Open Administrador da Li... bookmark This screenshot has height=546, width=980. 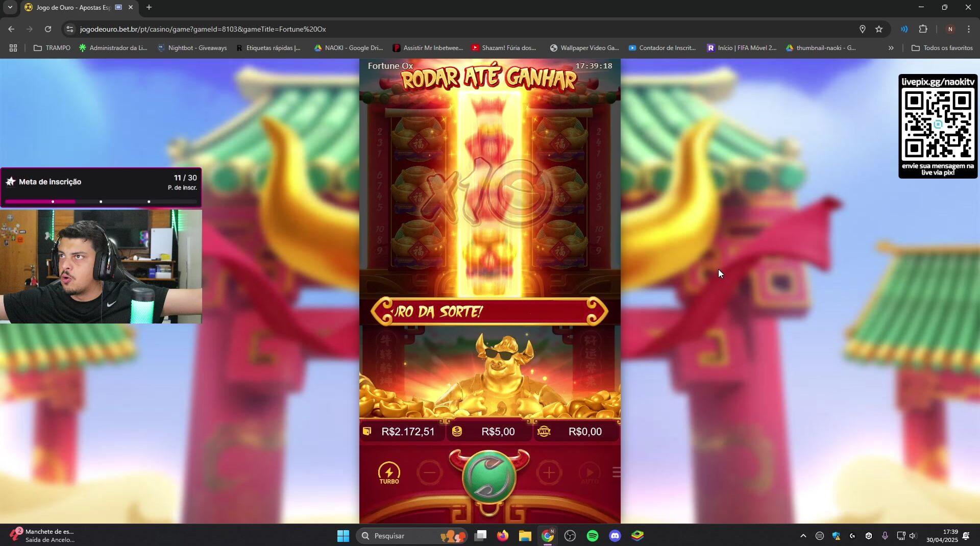113,48
